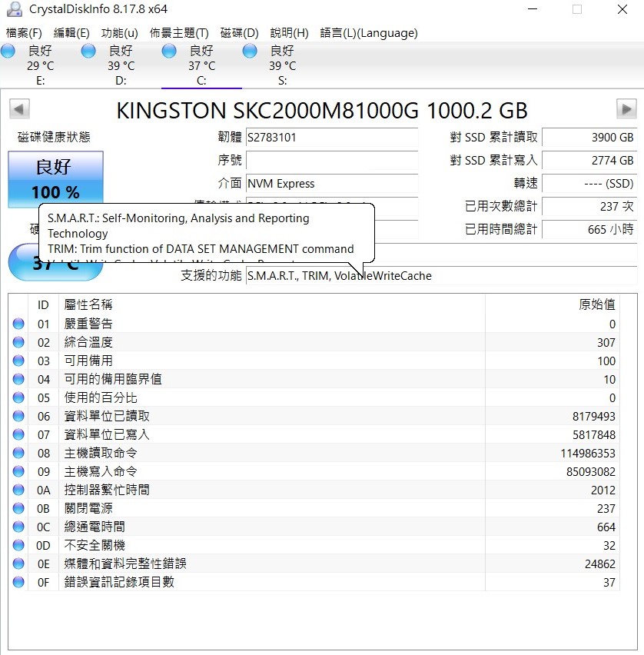Click the 良好 100% health status box
644x655 pixels.
point(54,177)
